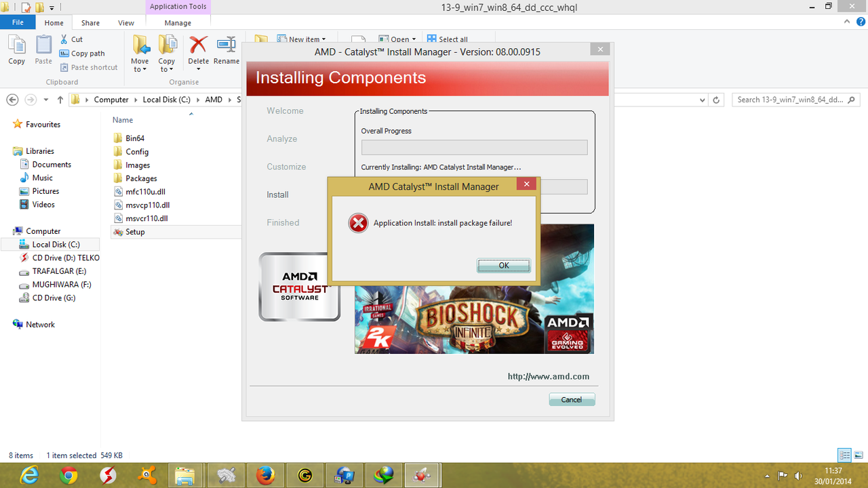Click the New folder icon in Quick Access Toolbar
Screen dimensions: 868x488
tap(40, 7)
